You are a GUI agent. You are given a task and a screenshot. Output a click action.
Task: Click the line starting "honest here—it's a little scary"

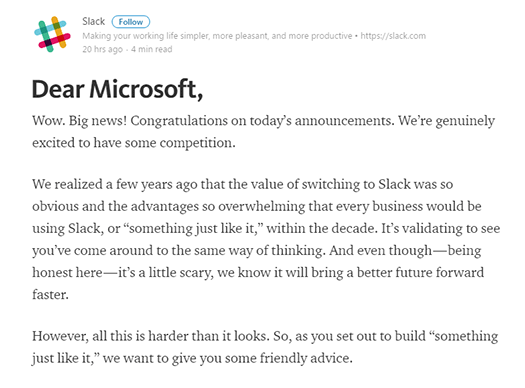[x=258, y=273]
